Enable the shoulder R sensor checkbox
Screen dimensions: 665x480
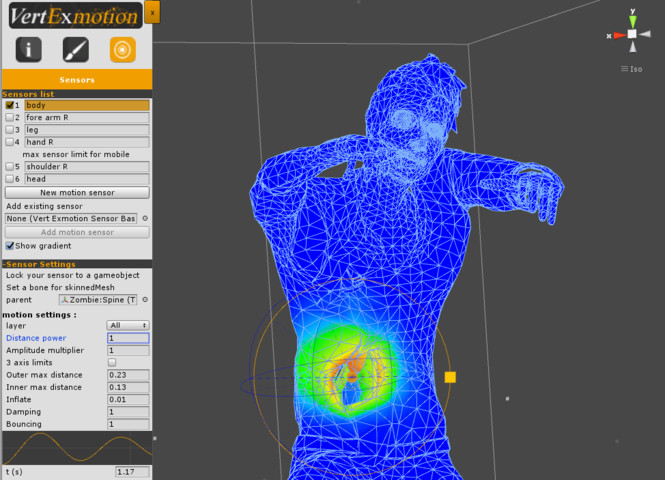coord(10,167)
